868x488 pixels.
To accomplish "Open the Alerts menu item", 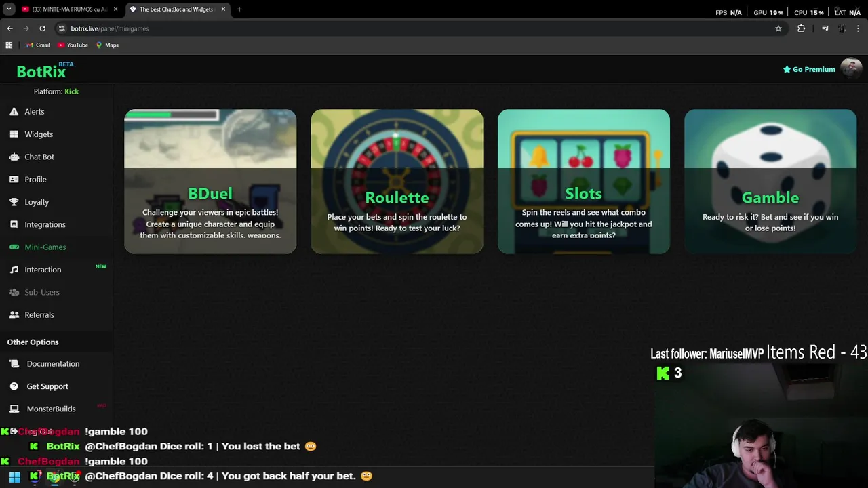I will coord(35,112).
